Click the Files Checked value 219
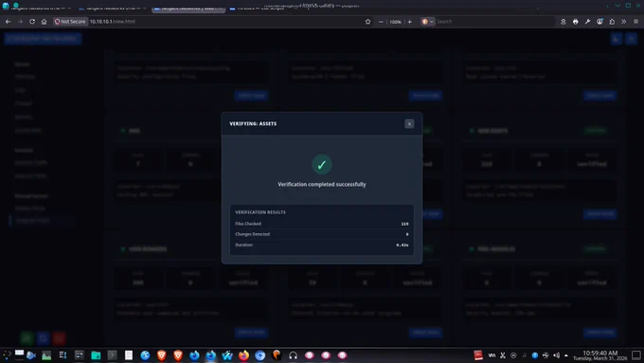 (x=404, y=224)
